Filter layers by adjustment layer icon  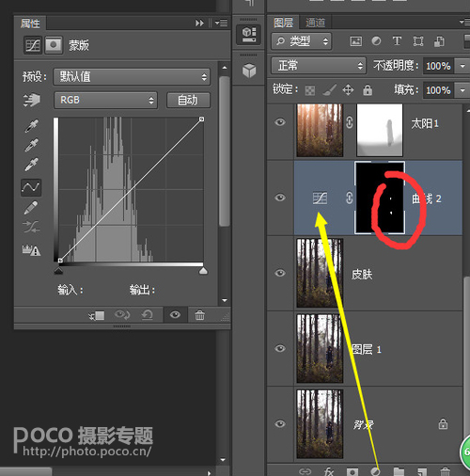376,41
